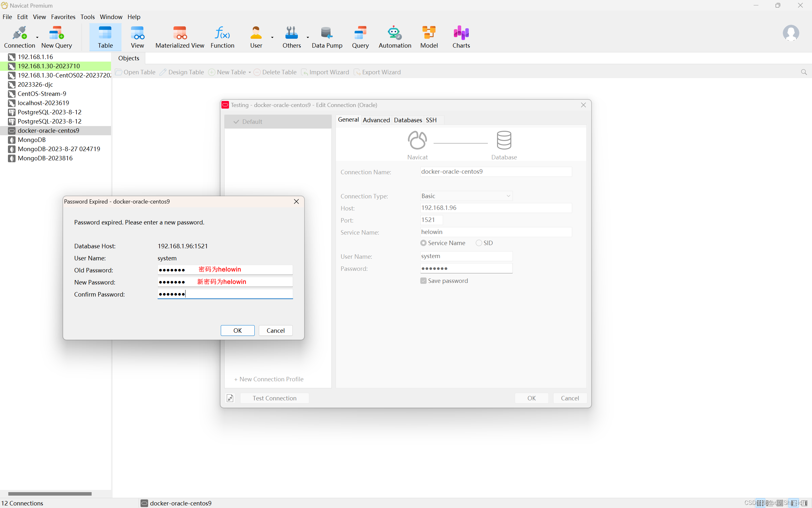This screenshot has width=812, height=508.
Task: Open the Others toolbar icon
Action: click(291, 37)
